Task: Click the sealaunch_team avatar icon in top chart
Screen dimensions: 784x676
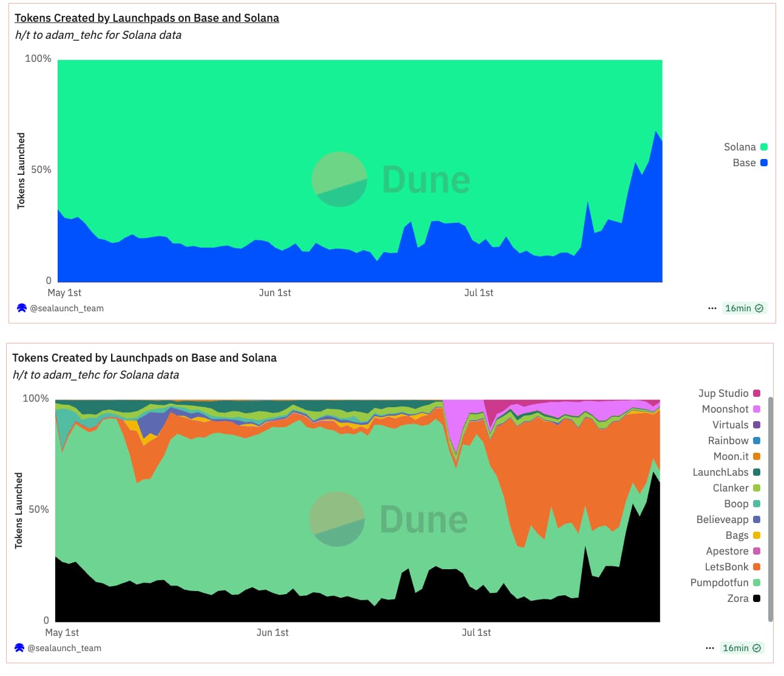Action: tap(22, 308)
